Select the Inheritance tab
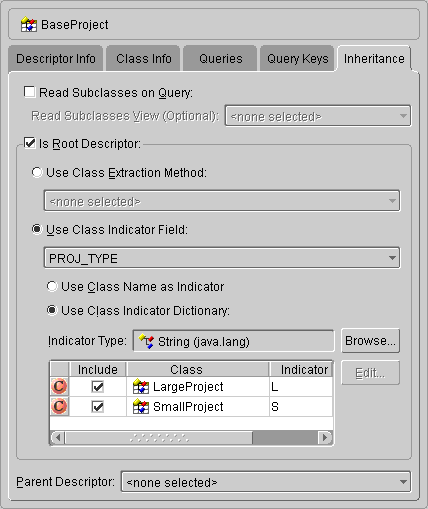This screenshot has height=509, width=428. pyautogui.click(x=374, y=59)
